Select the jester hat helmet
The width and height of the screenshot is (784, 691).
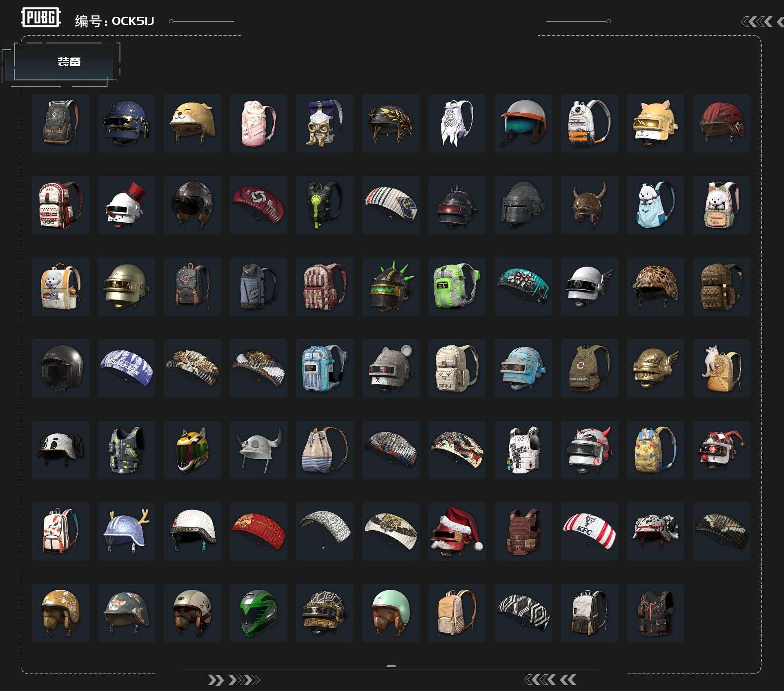click(x=722, y=450)
